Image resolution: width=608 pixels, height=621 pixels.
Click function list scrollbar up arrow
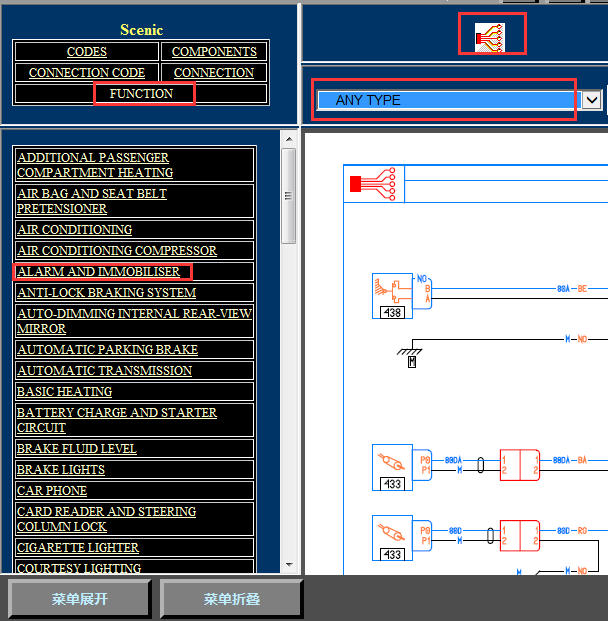point(289,139)
